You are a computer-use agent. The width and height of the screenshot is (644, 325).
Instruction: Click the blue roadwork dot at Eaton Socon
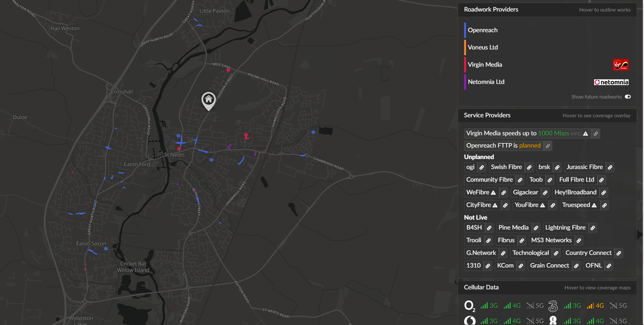click(106, 249)
